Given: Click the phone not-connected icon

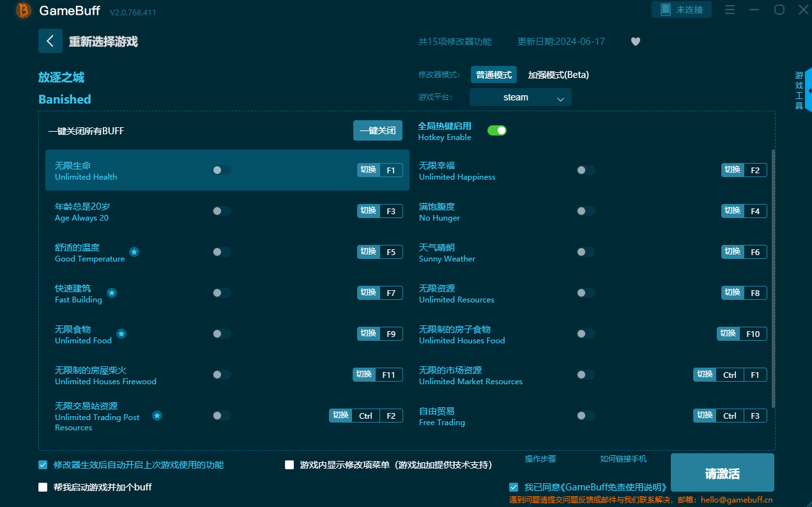Looking at the screenshot, I should point(665,10).
